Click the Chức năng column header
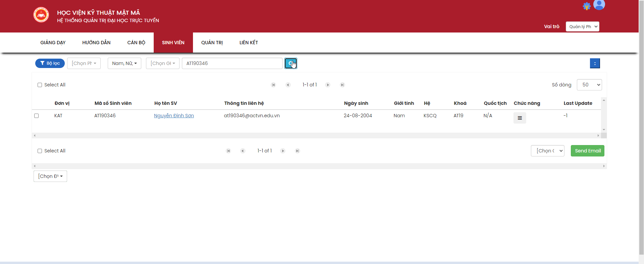The image size is (644, 264). 527,103
